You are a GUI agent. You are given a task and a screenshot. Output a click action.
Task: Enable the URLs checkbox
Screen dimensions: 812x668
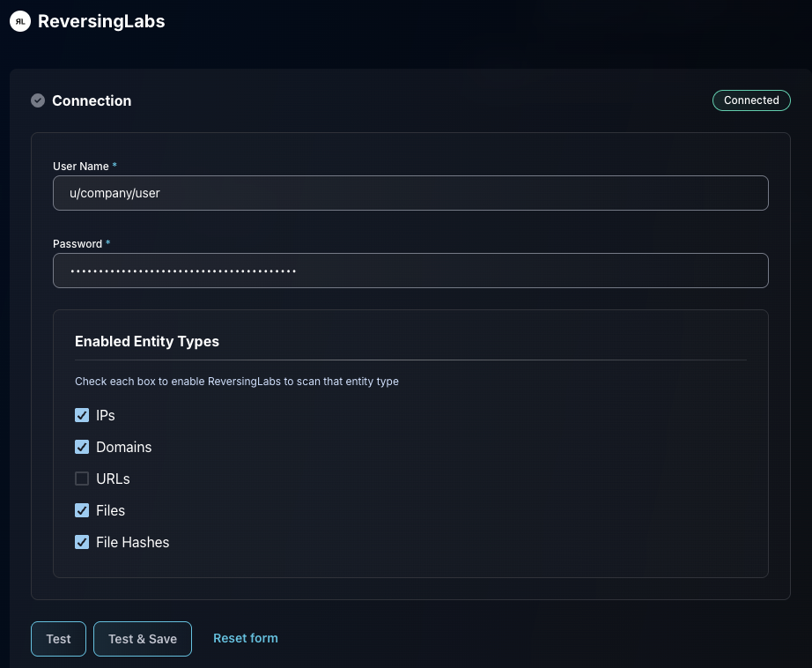(82, 479)
